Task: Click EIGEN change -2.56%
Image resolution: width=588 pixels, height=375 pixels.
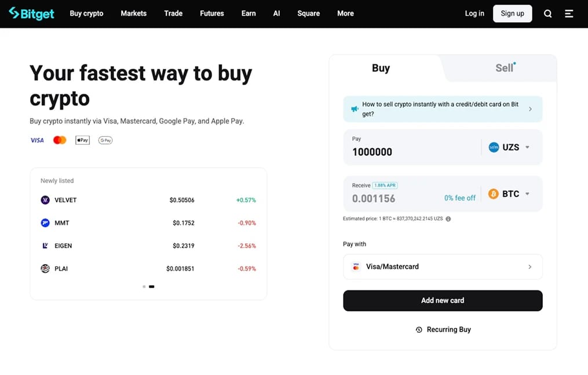Action: point(247,246)
